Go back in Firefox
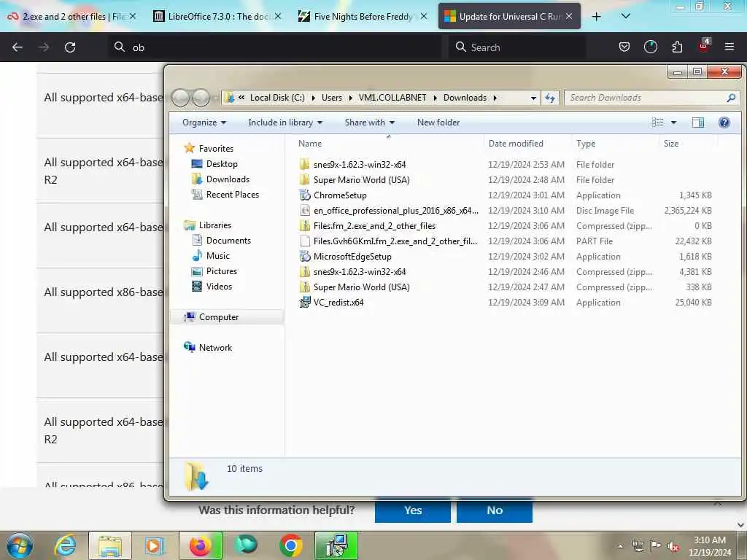 tap(18, 47)
